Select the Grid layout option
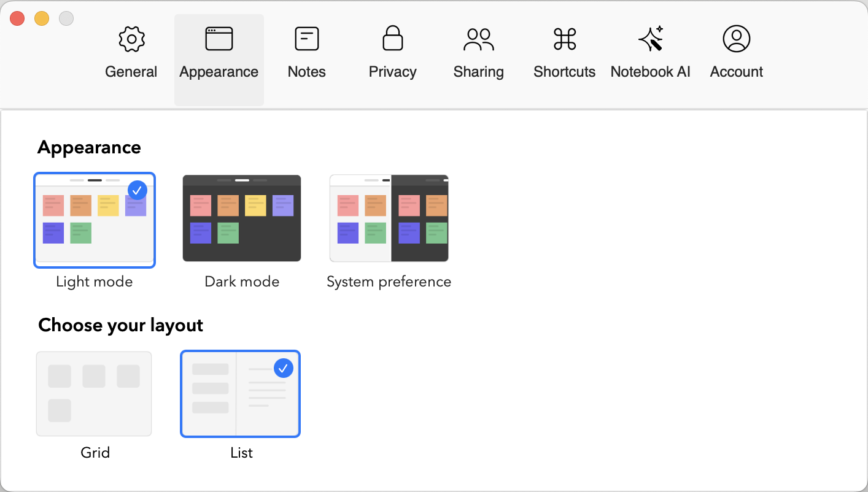Screen dimensions: 868x492 (x=94, y=394)
